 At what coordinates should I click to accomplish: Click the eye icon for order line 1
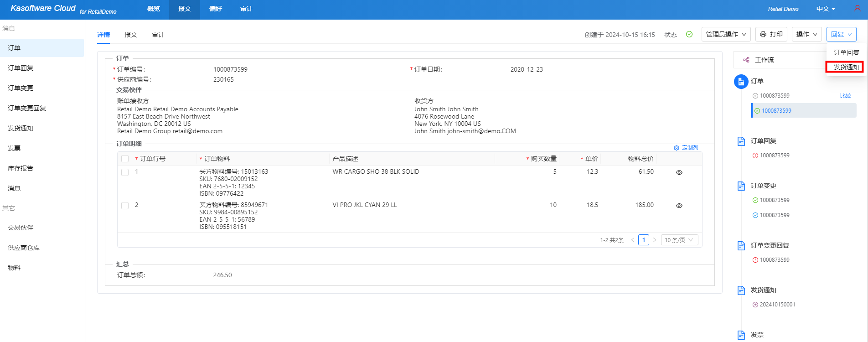click(679, 172)
